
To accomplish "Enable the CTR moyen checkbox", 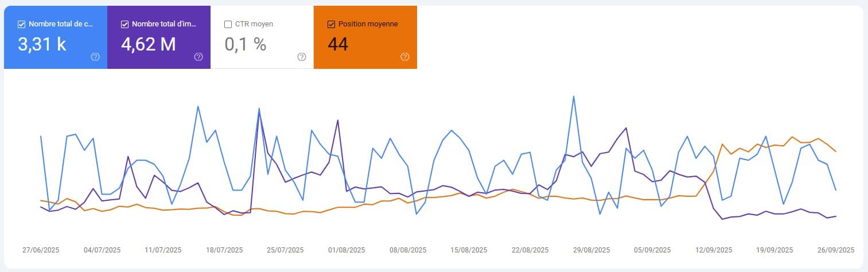I will [x=228, y=24].
